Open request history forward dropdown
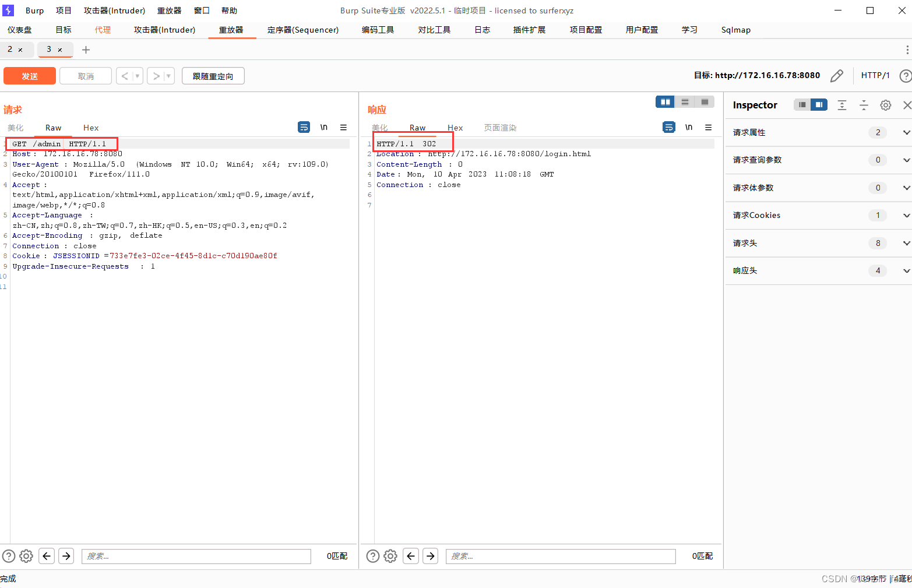This screenshot has width=912, height=588. tap(169, 76)
